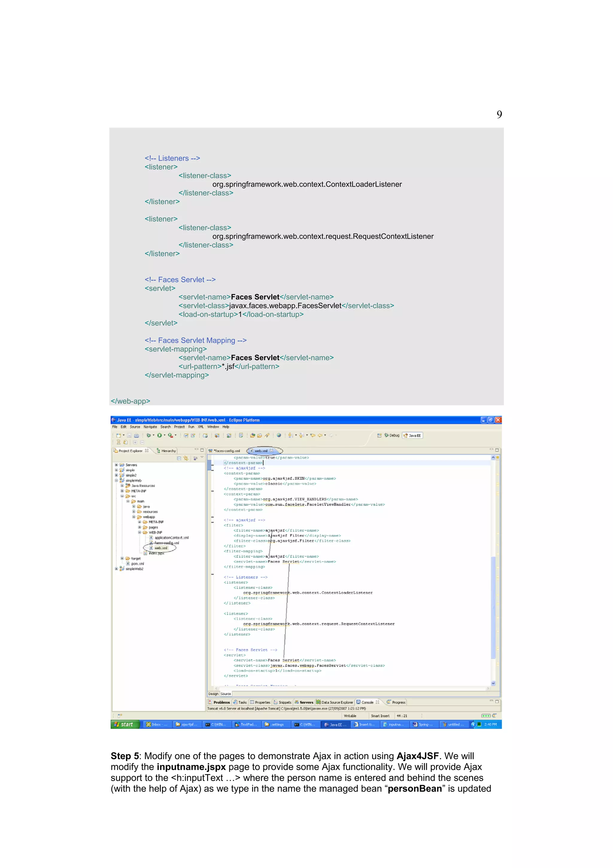Expand the Java Resources node
This screenshot has width=613, height=868.
122,486
